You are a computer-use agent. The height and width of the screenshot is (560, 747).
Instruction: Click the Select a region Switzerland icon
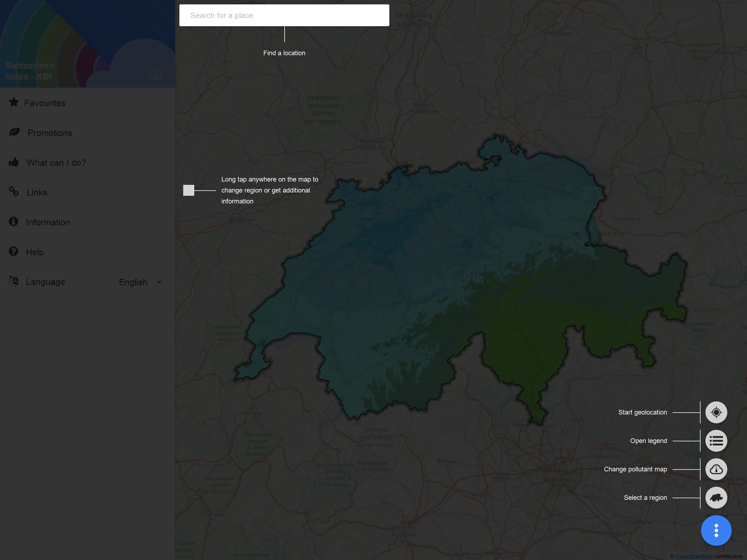click(x=716, y=497)
